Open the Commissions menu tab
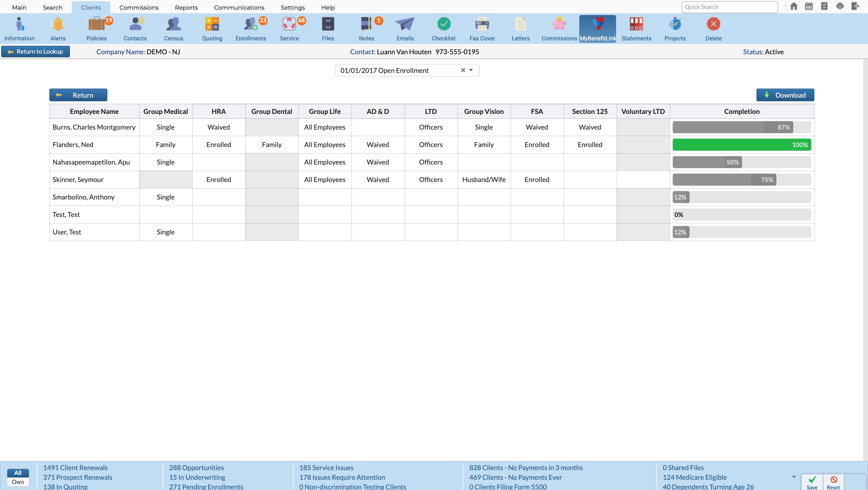 [139, 8]
